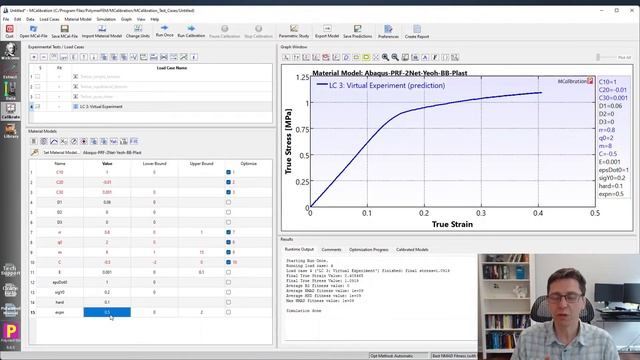Open Extract page in left sidebar

pyautogui.click(x=10, y=71)
